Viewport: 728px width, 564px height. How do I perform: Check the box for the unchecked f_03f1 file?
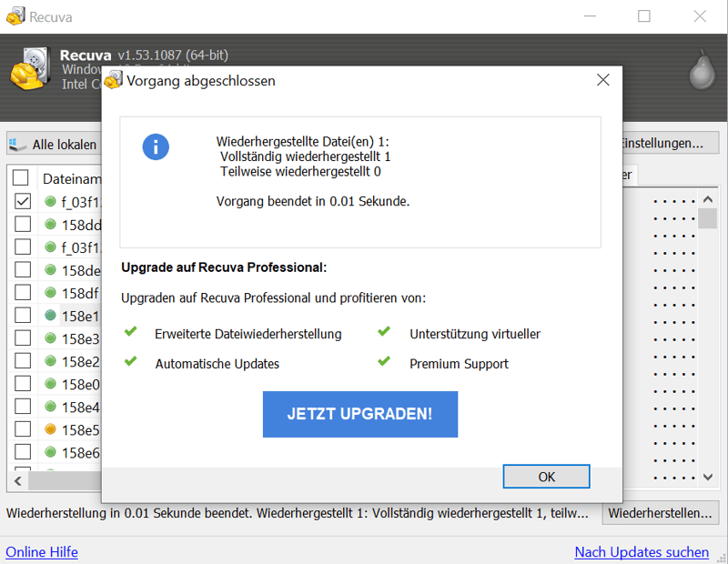pyautogui.click(x=23, y=247)
